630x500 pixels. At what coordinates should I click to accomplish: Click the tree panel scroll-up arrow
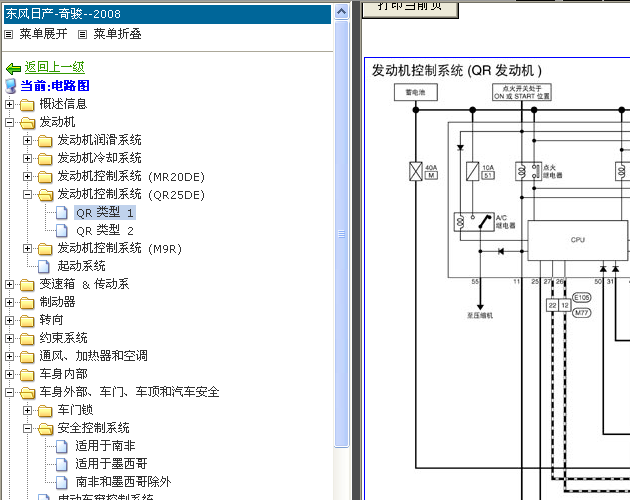point(342,12)
